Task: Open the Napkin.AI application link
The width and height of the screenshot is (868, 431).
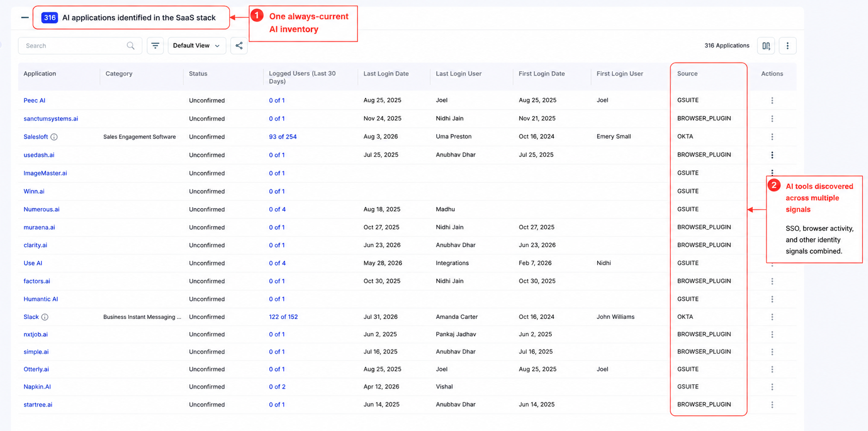Action: click(37, 387)
